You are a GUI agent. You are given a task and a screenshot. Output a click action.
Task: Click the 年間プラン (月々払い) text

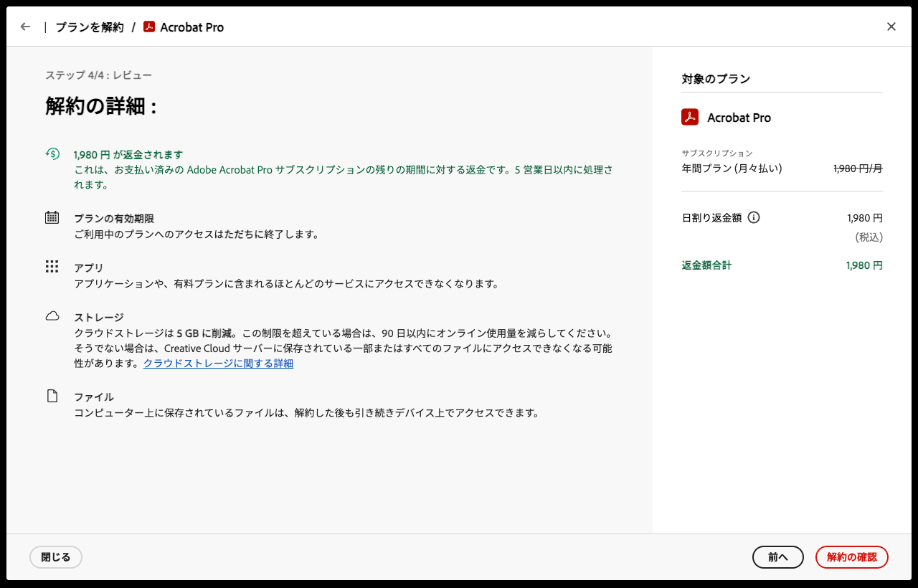tap(732, 169)
